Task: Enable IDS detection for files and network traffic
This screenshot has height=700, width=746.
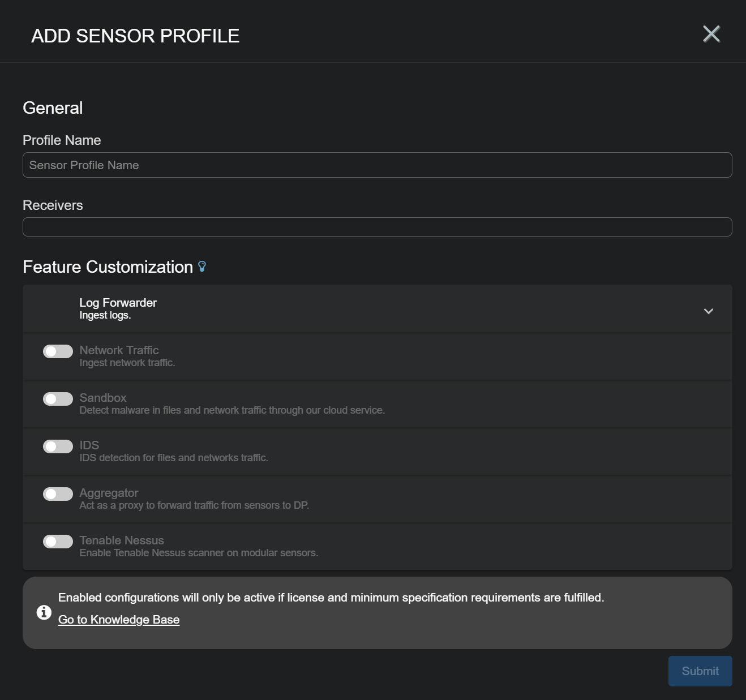Action: tap(57, 446)
